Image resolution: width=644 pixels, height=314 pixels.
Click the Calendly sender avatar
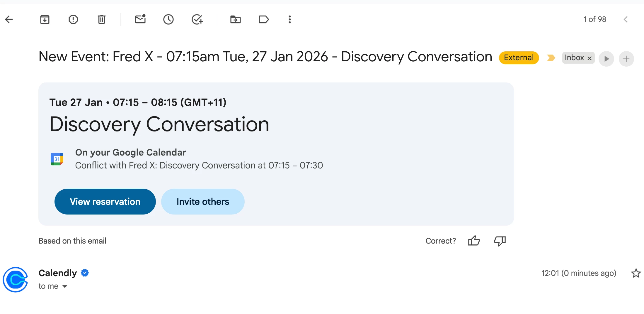click(x=15, y=279)
